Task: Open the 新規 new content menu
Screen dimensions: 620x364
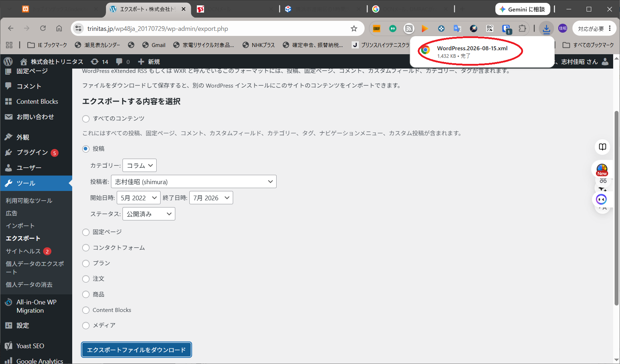Action: click(x=149, y=61)
